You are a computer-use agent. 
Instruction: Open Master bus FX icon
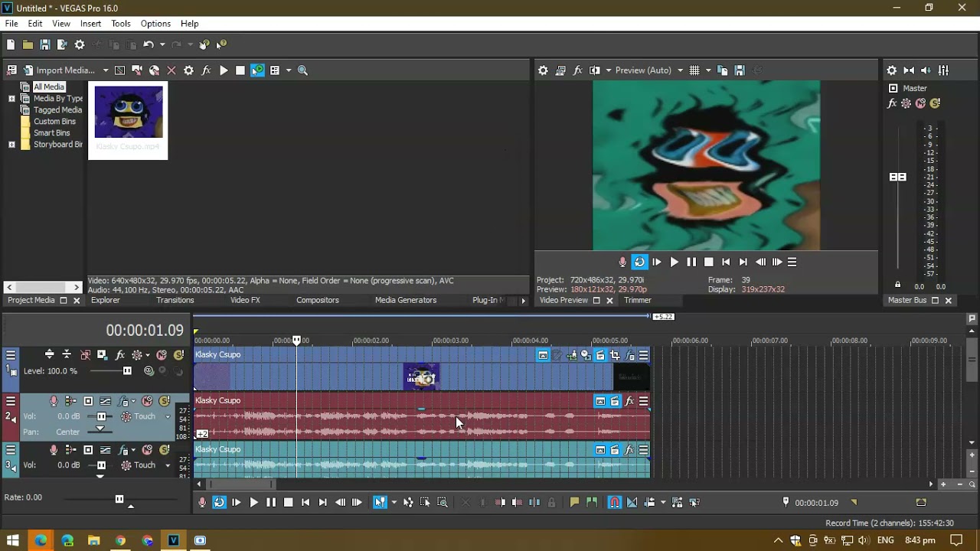(892, 103)
